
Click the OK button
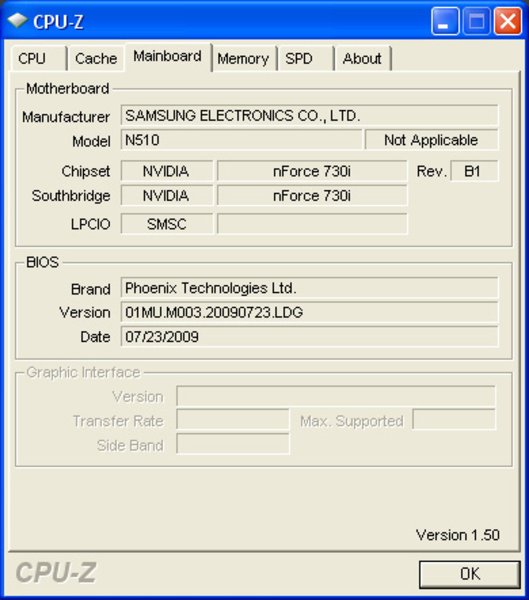pyautogui.click(x=470, y=574)
